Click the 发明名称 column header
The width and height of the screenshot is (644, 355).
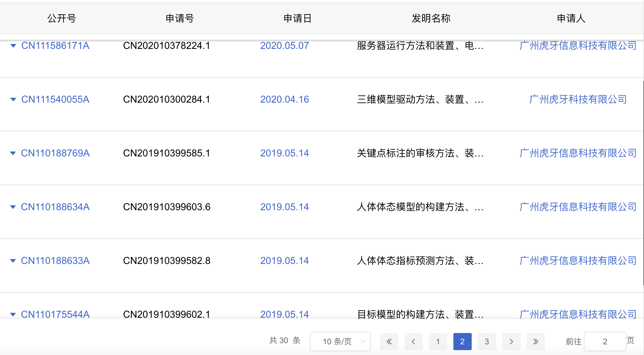click(431, 18)
